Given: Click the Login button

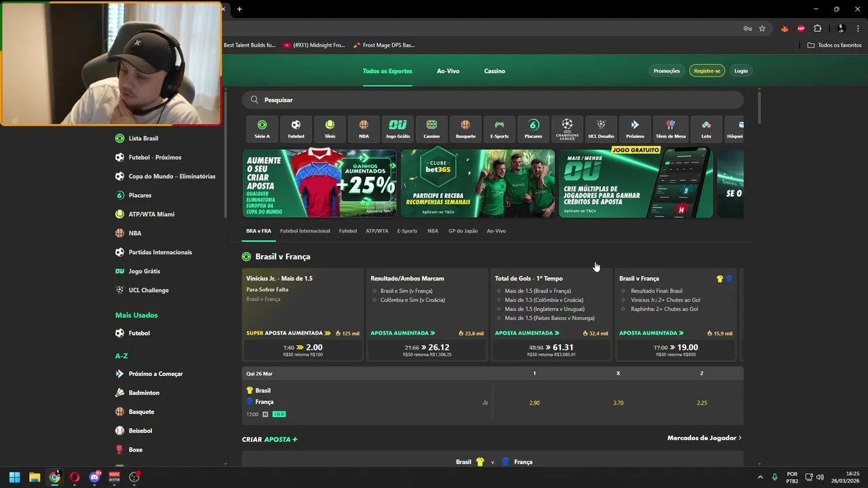Looking at the screenshot, I should click(x=741, y=71).
